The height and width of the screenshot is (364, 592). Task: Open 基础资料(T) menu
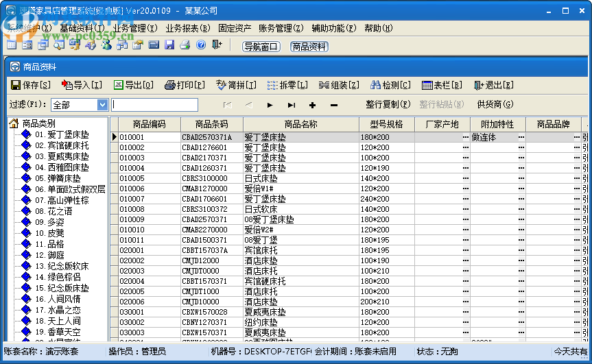82,28
